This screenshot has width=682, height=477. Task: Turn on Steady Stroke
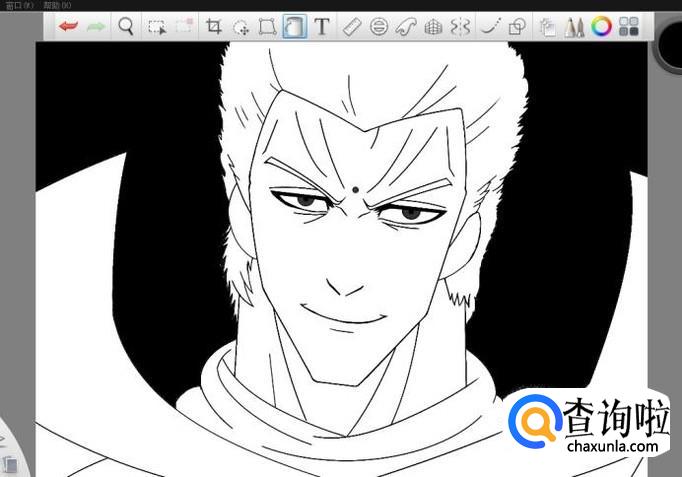491,27
